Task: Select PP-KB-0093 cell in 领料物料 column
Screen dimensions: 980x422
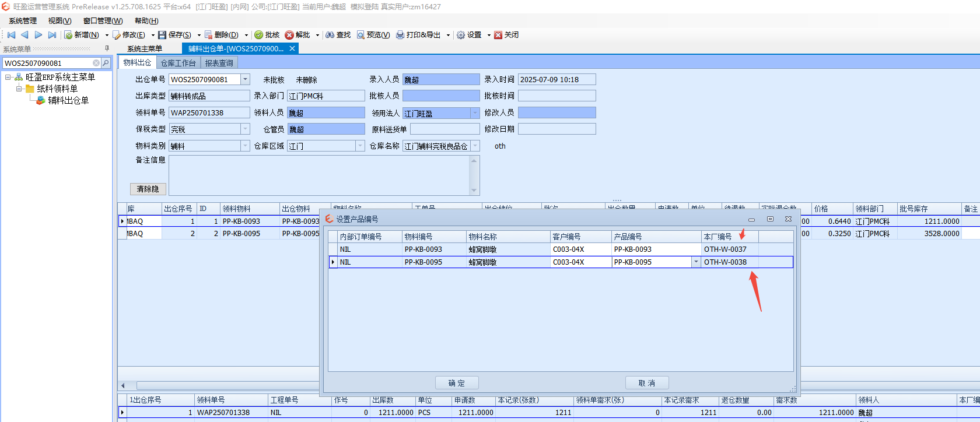Action: click(x=250, y=221)
